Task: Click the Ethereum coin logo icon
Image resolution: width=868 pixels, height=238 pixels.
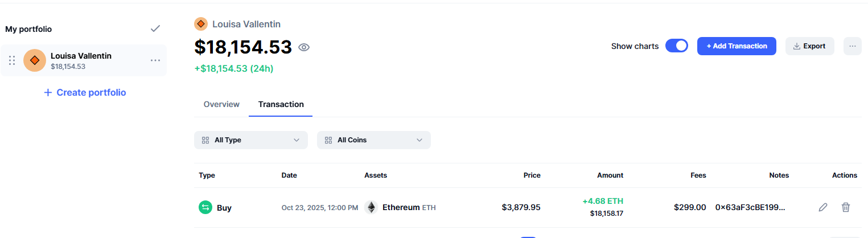Action: coord(371,207)
